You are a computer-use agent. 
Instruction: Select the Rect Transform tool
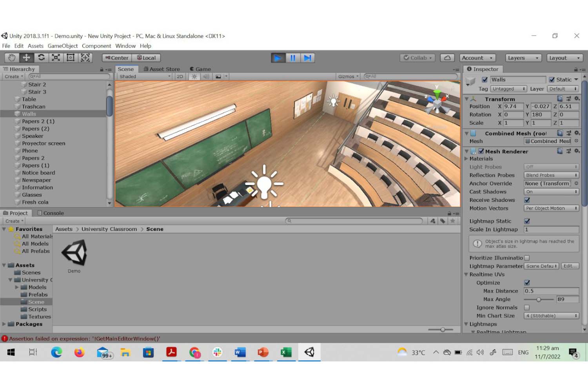pyautogui.click(x=71, y=58)
